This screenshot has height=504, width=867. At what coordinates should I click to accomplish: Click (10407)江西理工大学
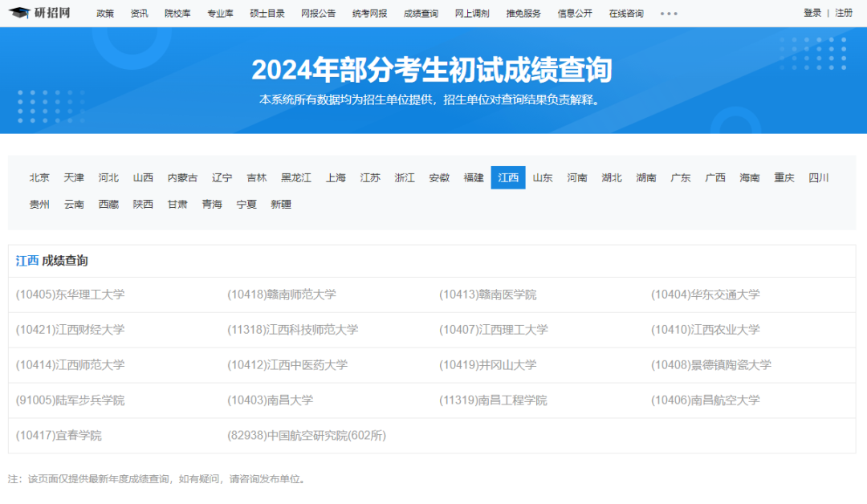tap(494, 330)
